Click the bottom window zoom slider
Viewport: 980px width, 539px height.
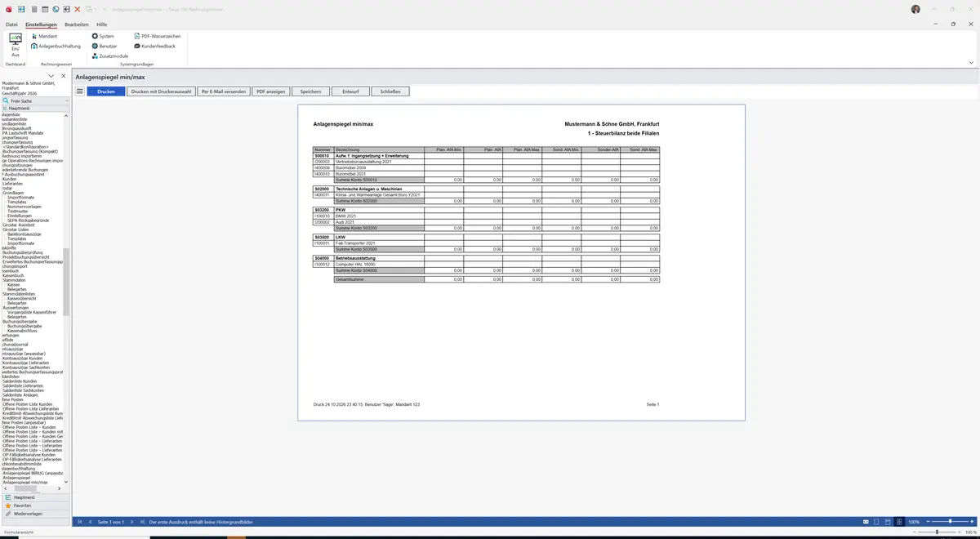(x=938, y=532)
